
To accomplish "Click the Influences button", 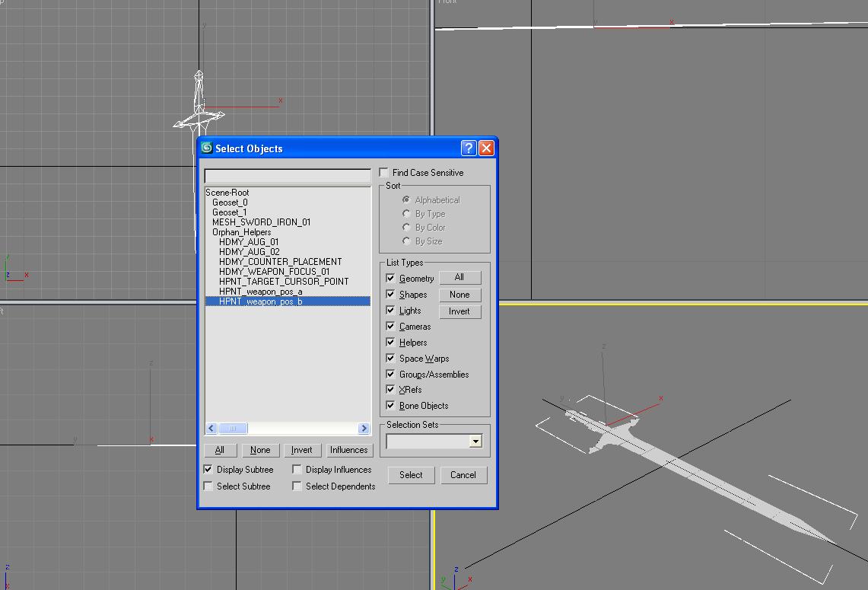I will click(348, 450).
